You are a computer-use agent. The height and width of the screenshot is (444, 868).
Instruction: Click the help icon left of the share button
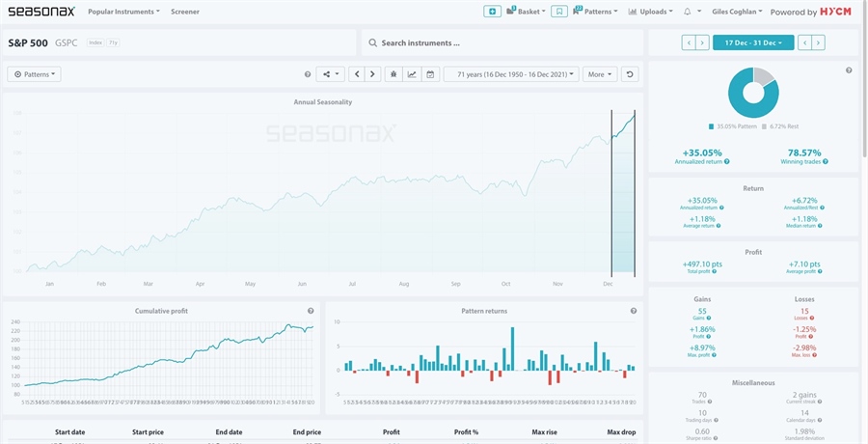pyautogui.click(x=308, y=74)
